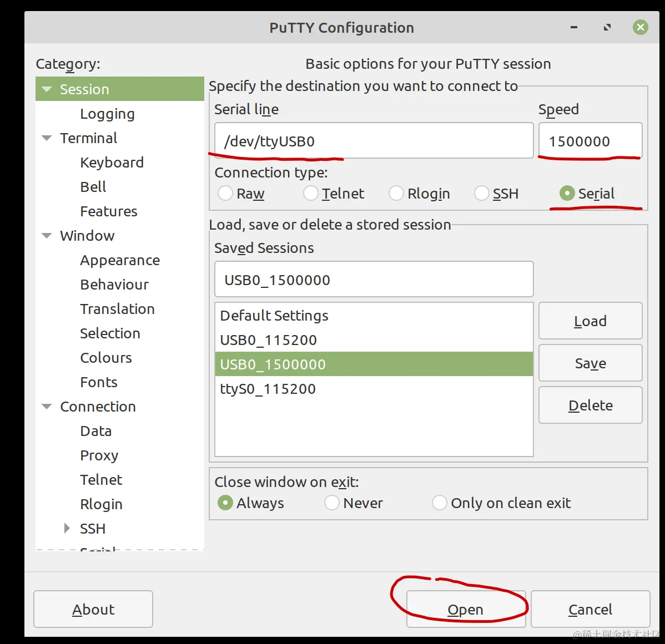Collapse the Terminal category arrow
665x644 pixels.
(47, 138)
